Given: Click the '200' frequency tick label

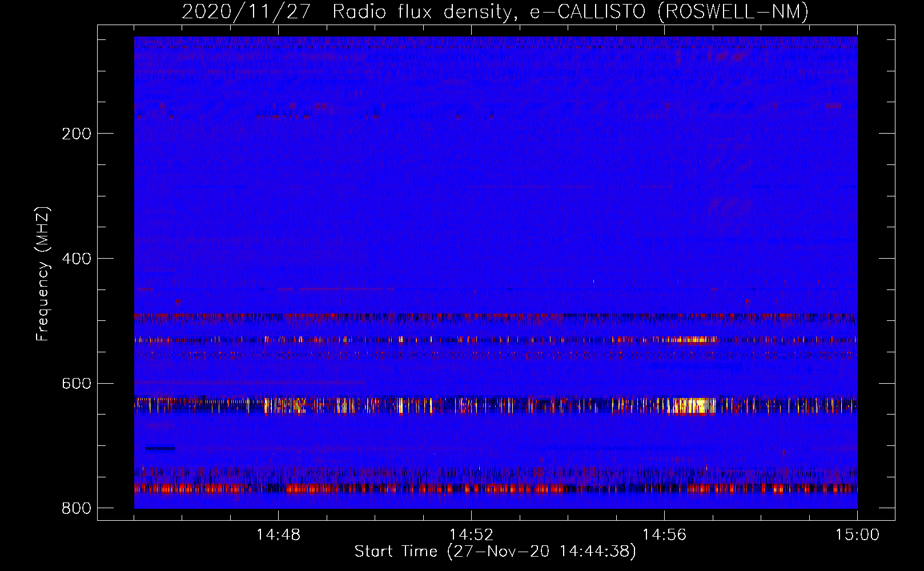Looking at the screenshot, I should 77,134.
